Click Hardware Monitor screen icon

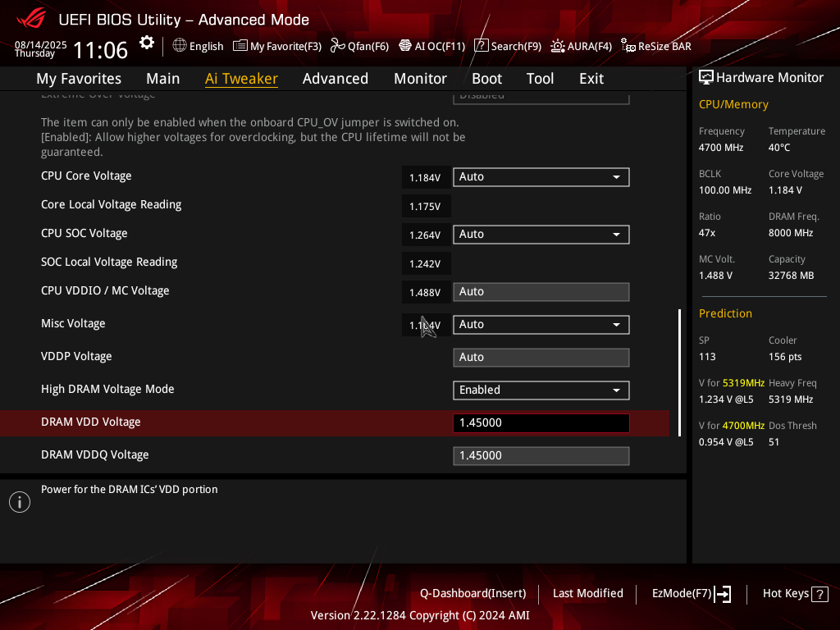tap(706, 78)
